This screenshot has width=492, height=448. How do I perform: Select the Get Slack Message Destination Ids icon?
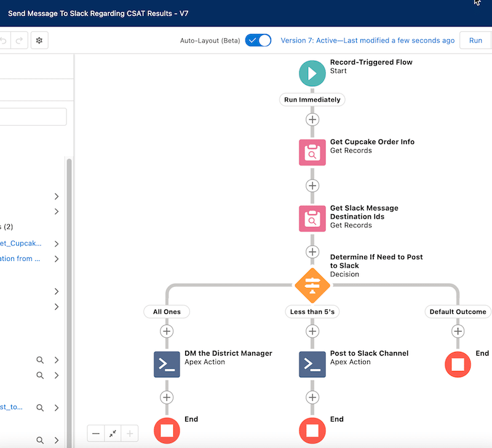312,218
